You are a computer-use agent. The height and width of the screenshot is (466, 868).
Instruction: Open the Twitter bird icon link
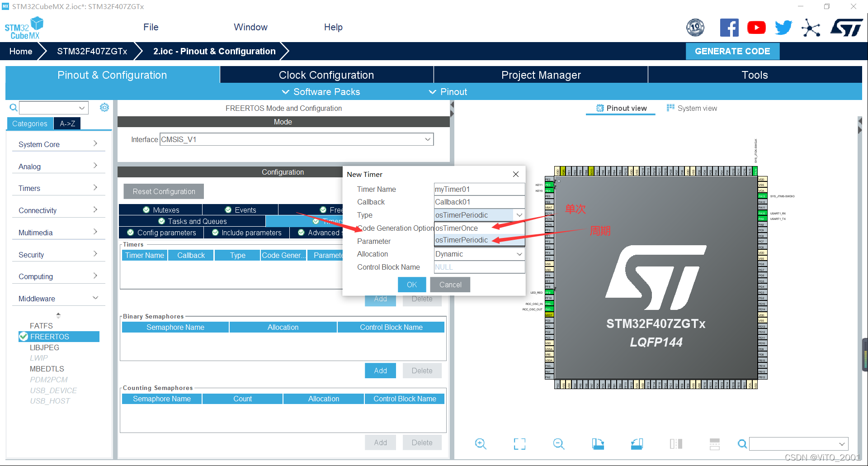(783, 28)
